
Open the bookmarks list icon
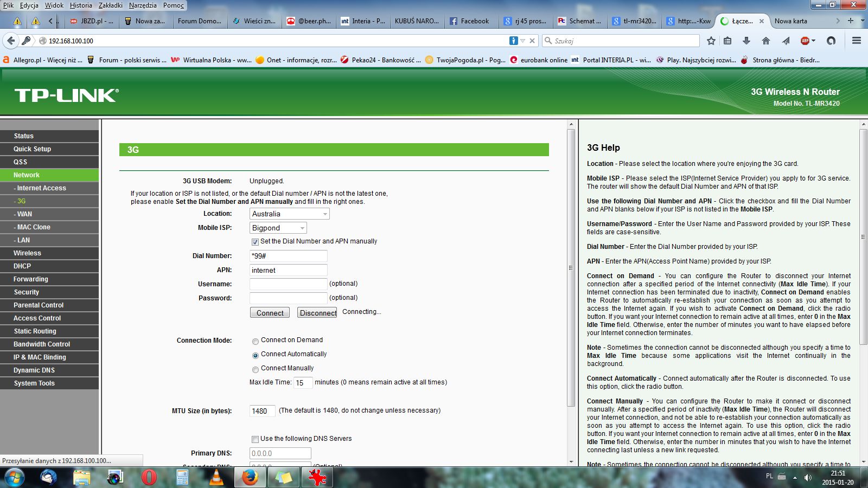pos(728,41)
